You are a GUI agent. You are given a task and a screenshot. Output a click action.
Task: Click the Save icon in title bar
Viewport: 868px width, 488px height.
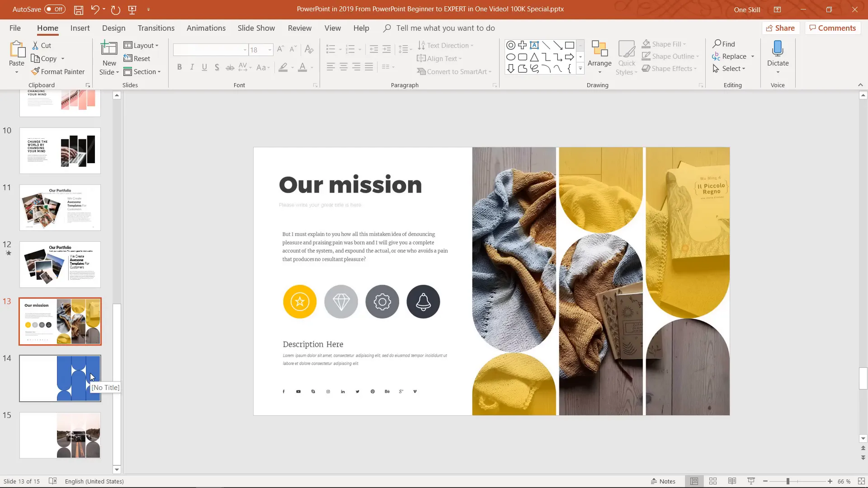click(x=79, y=9)
